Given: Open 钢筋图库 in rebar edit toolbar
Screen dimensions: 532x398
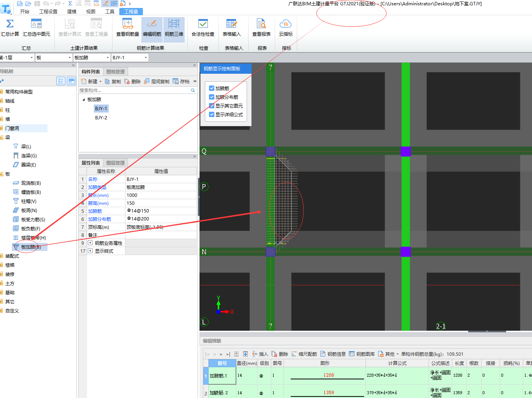Looking at the screenshot, I should point(362,354).
